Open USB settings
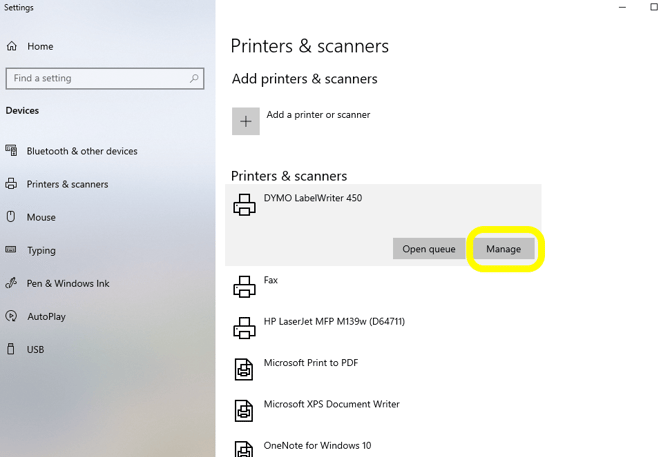 [x=35, y=349]
